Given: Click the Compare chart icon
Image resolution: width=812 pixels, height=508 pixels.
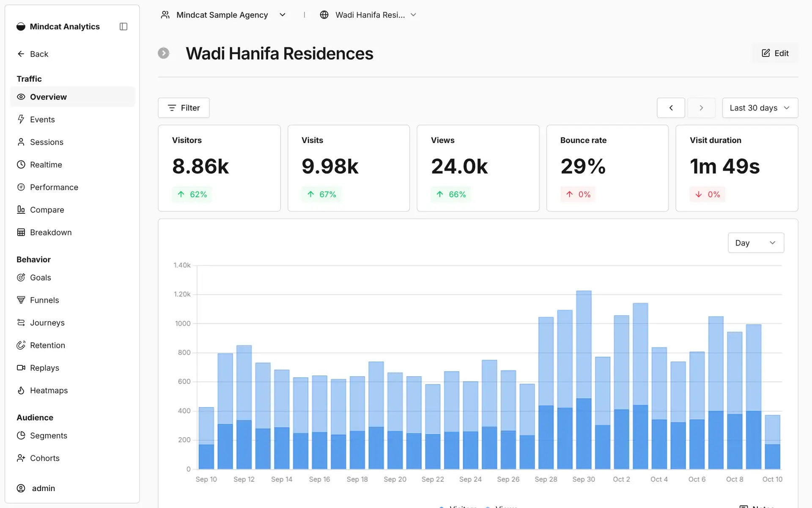Looking at the screenshot, I should pos(21,210).
